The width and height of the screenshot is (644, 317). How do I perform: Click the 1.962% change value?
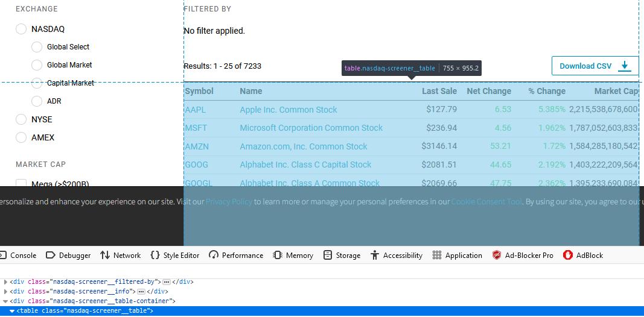pos(552,128)
